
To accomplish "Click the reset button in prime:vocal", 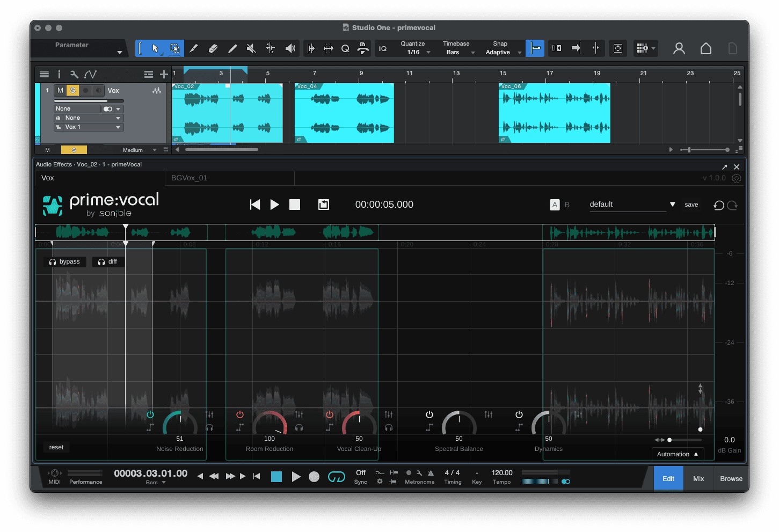I will [56, 447].
